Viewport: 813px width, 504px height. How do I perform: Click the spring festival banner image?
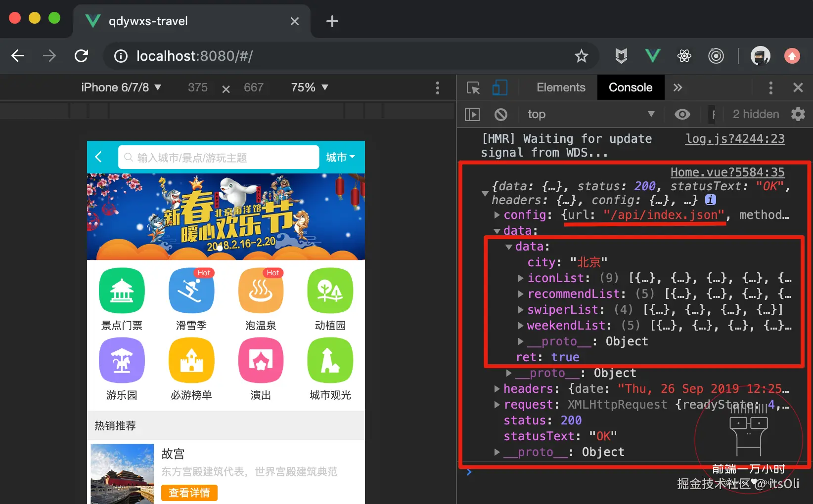226,216
